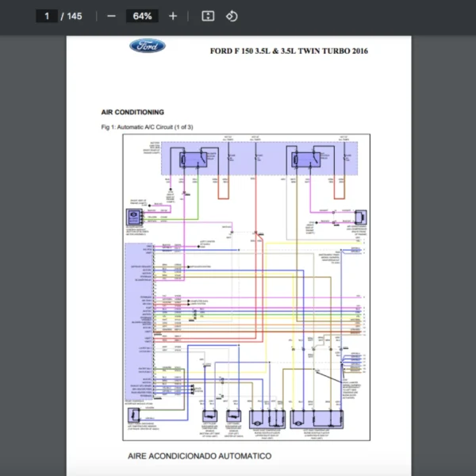Click the AIRE ACONDICIONADO AUTOMATICO footer text
The image size is (476, 476).
(199, 456)
